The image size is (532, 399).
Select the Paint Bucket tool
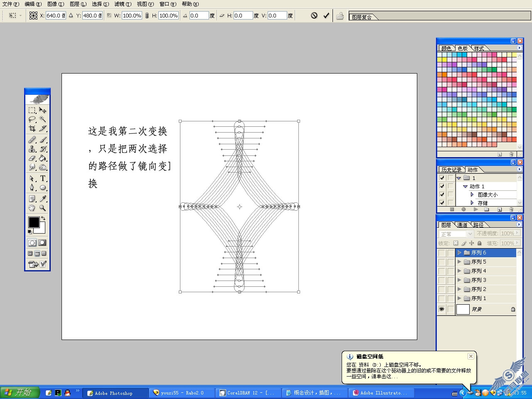pyautogui.click(x=43, y=158)
